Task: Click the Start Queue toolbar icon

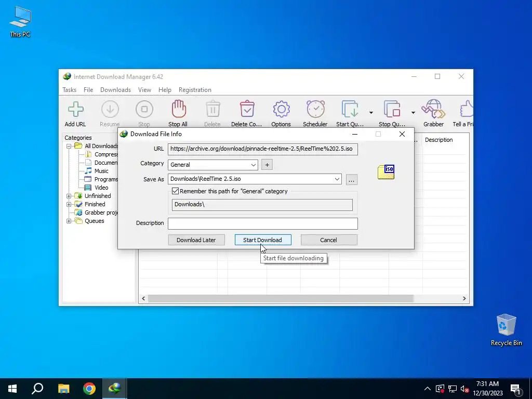Action: pos(350,109)
